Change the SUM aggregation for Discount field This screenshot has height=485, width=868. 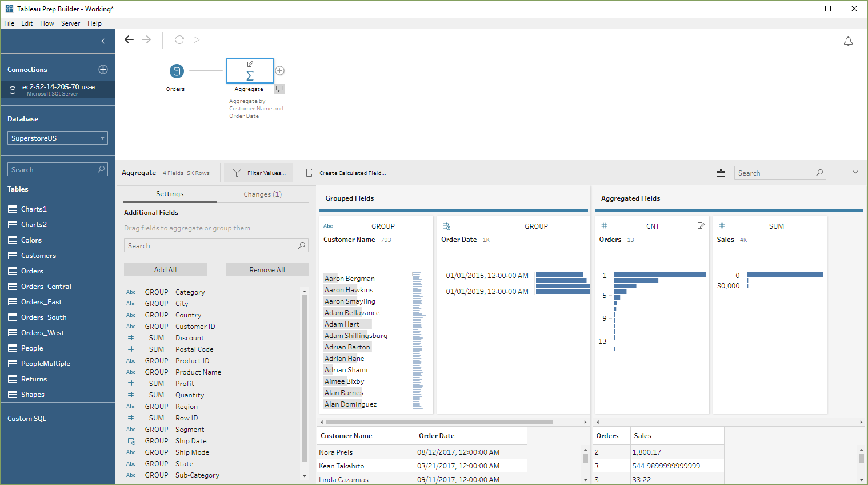(x=157, y=338)
